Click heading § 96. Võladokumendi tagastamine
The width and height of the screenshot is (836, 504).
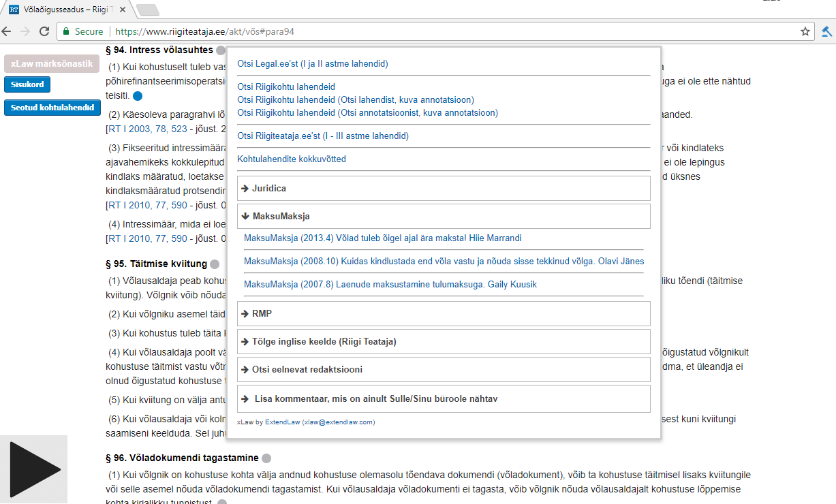(x=182, y=458)
